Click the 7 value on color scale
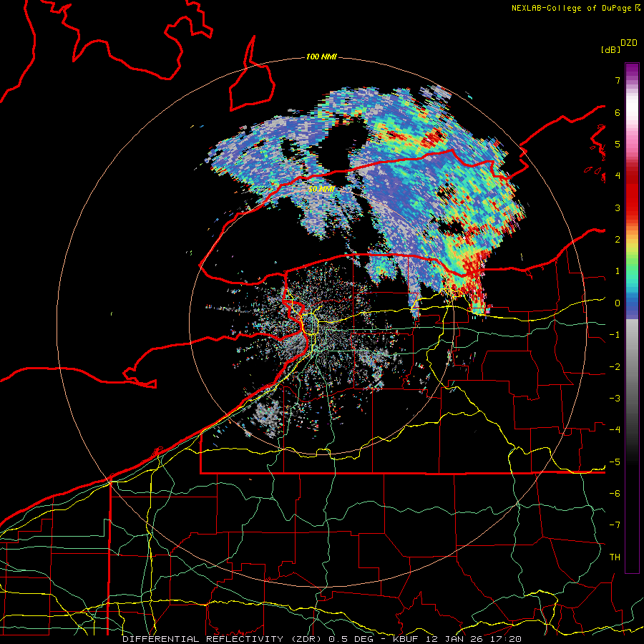 (618, 80)
